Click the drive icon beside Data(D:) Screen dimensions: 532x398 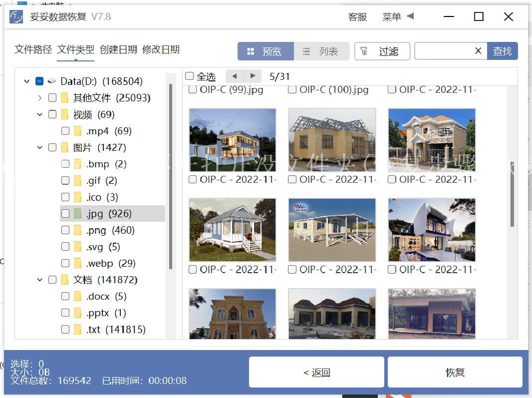pos(51,81)
